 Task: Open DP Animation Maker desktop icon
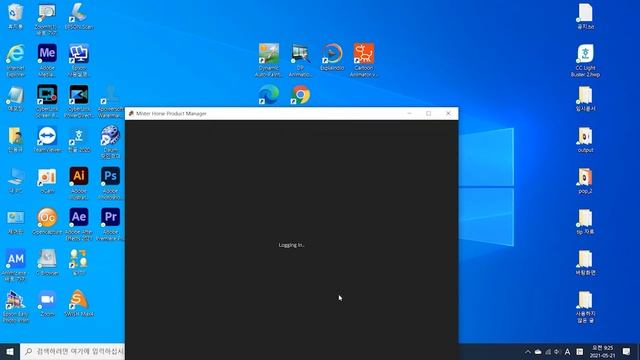(x=300, y=60)
